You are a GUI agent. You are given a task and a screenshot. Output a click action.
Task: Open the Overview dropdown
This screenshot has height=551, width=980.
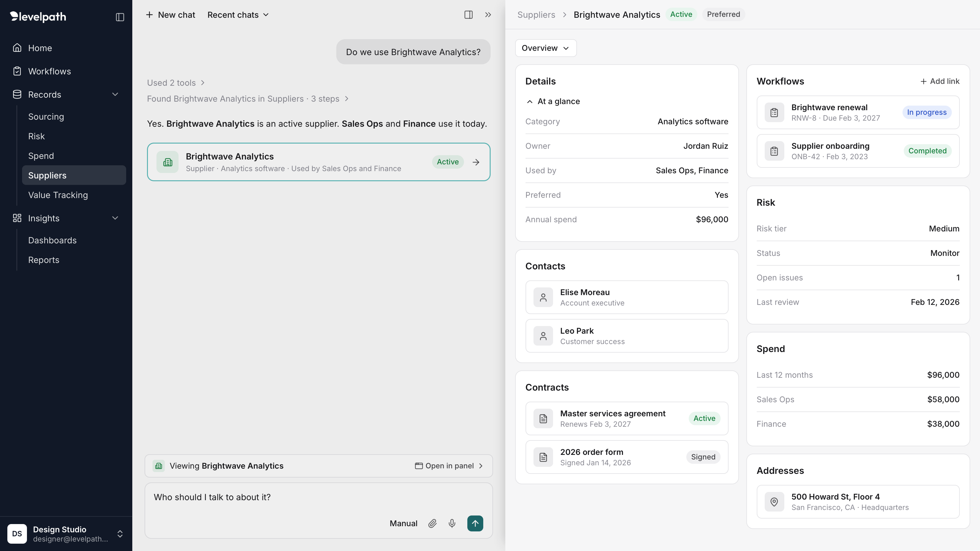point(545,48)
